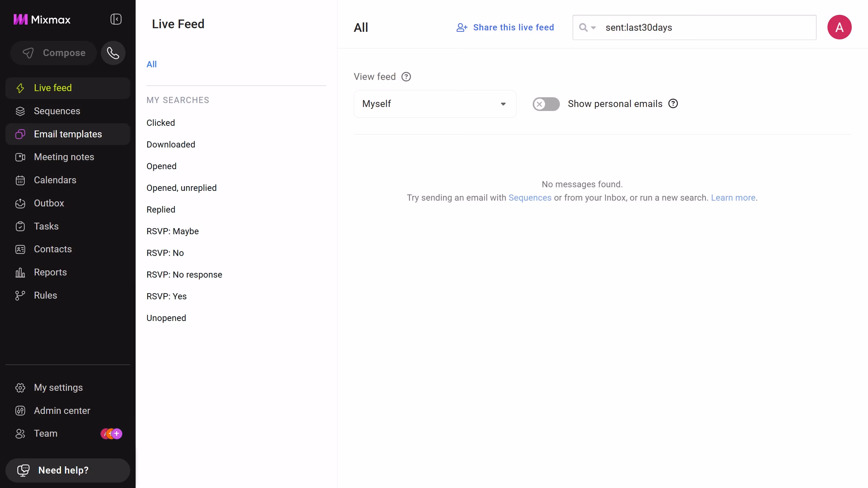868x488 pixels.
Task: Click the team member avatars badge
Action: pos(111,434)
